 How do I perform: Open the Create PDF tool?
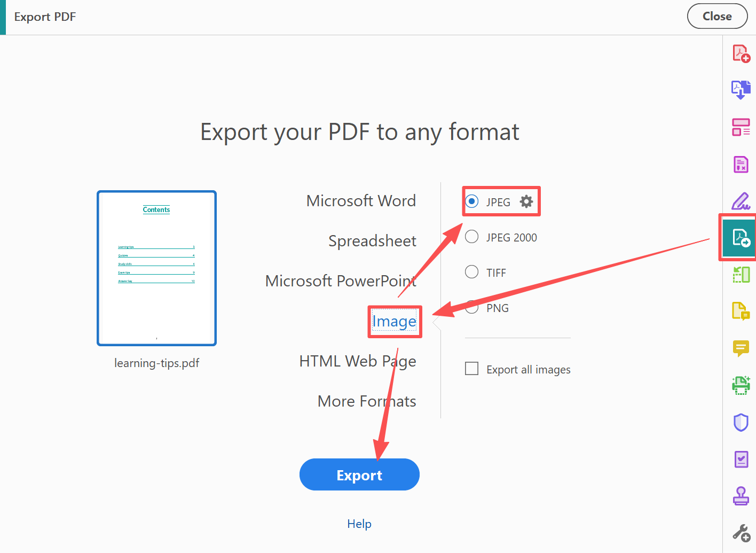tap(741, 53)
